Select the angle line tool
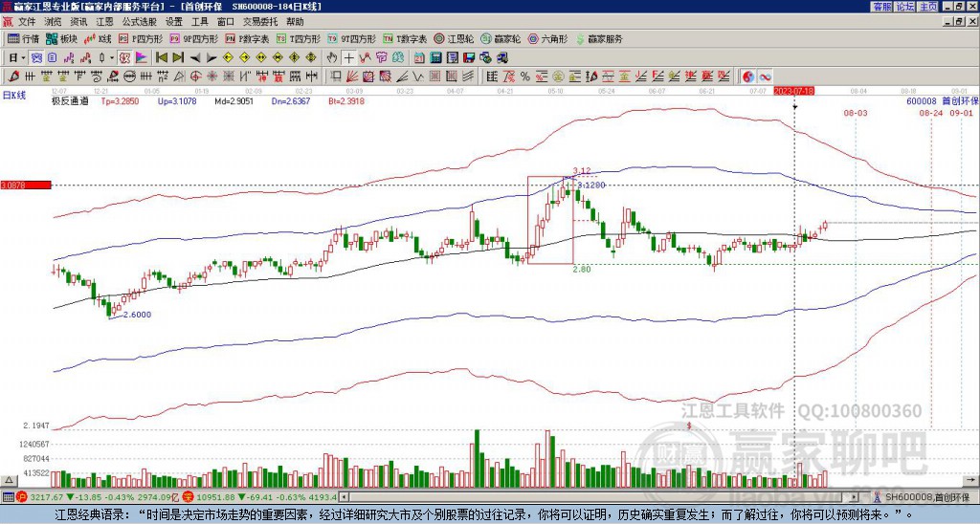 pos(403,76)
